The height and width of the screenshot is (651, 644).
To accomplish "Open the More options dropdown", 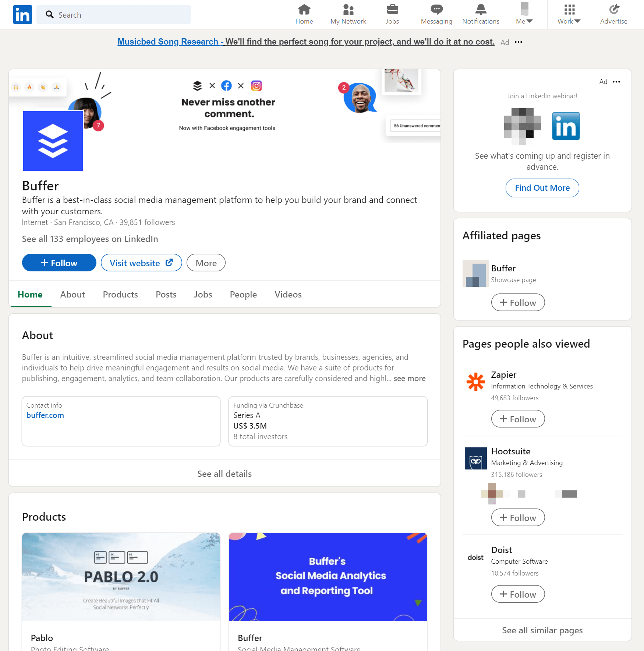I will [x=206, y=263].
